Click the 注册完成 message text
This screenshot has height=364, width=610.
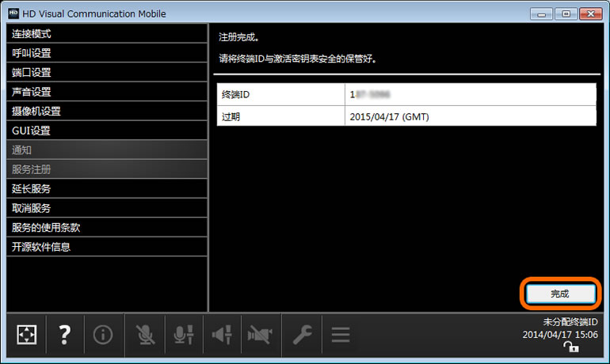[x=239, y=37]
